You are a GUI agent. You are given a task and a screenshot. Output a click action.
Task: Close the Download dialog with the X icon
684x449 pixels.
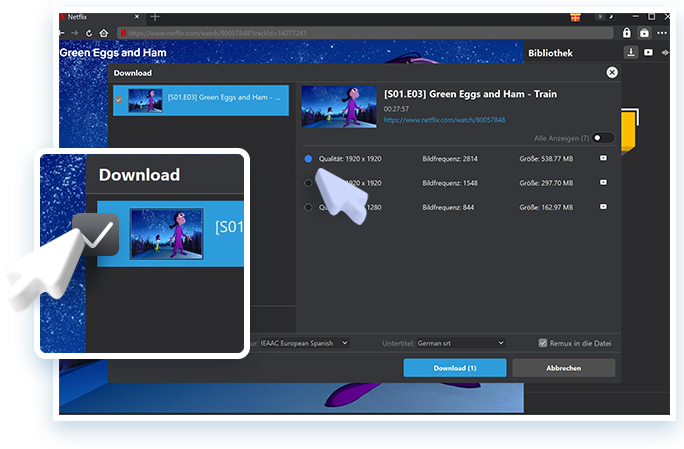[612, 72]
